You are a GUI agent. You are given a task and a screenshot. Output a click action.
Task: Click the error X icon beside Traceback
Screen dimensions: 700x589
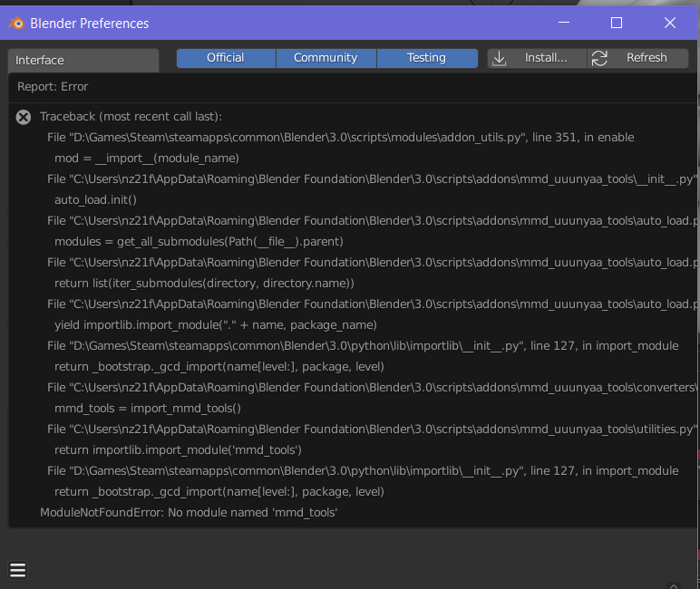click(24, 118)
